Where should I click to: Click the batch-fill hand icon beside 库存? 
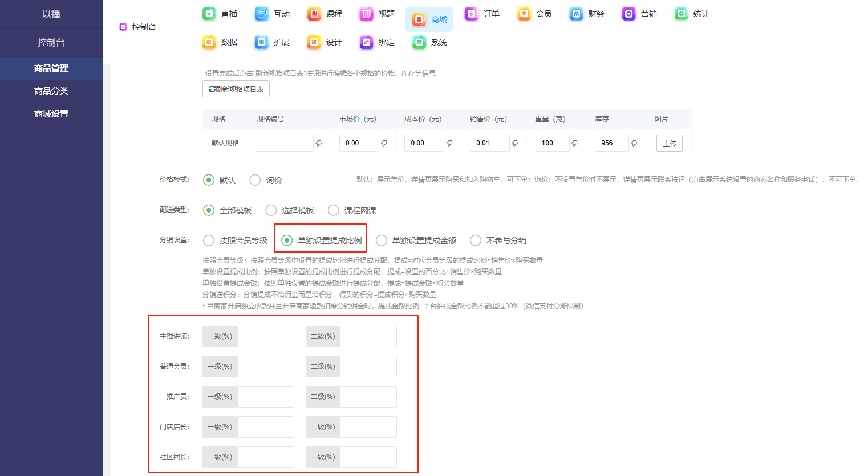click(x=634, y=143)
